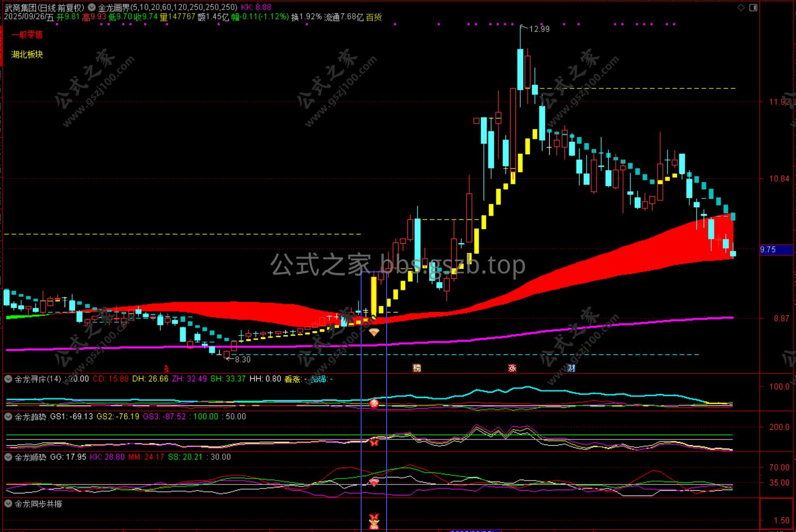Viewport: 796px width, 532px height.
Task: Click the 70.00 axis label in 金龙顺势 panel
Action: [x=780, y=467]
